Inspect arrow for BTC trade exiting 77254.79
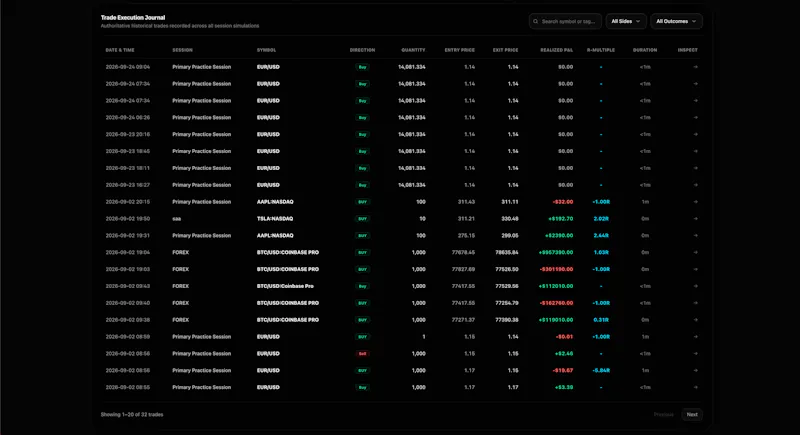The image size is (800, 435). [695, 302]
